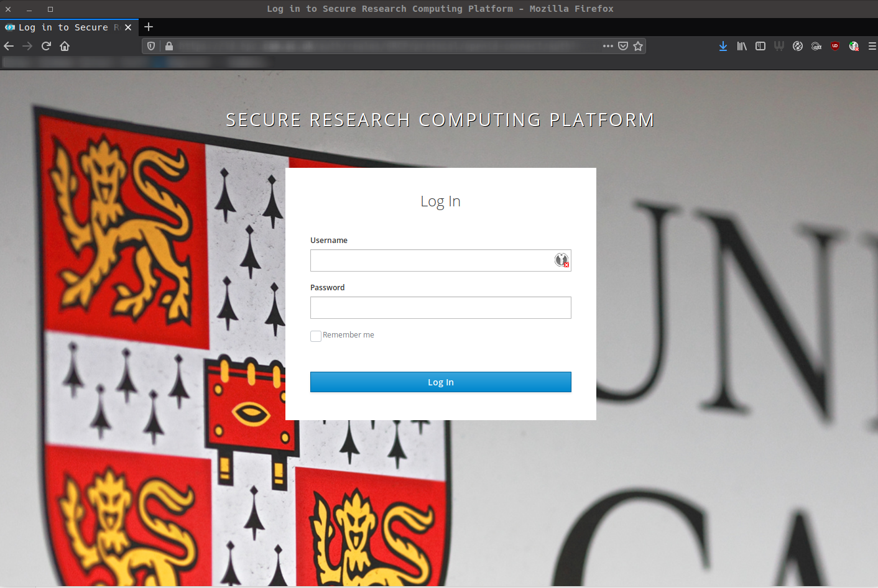Toggle the Firefox sidebar view icon
Viewport: 878px width, 588px height.
pos(760,46)
